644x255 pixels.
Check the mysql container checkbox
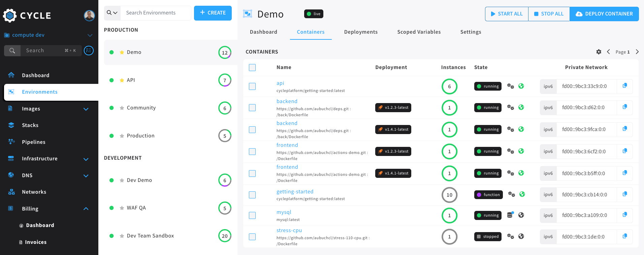tap(252, 215)
